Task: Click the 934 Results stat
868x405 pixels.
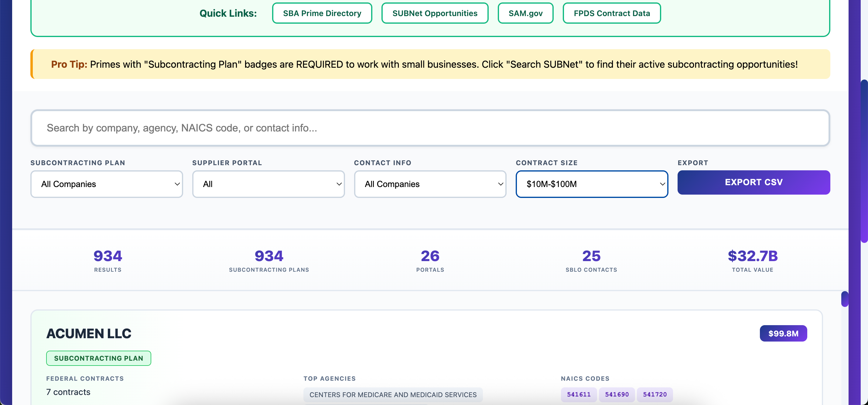Action: pos(108,260)
